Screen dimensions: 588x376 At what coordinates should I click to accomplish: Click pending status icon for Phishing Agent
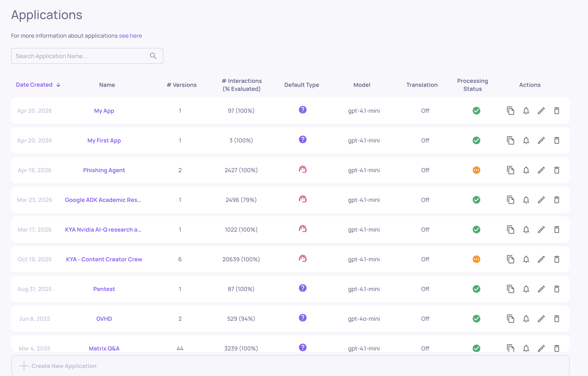[x=476, y=170]
